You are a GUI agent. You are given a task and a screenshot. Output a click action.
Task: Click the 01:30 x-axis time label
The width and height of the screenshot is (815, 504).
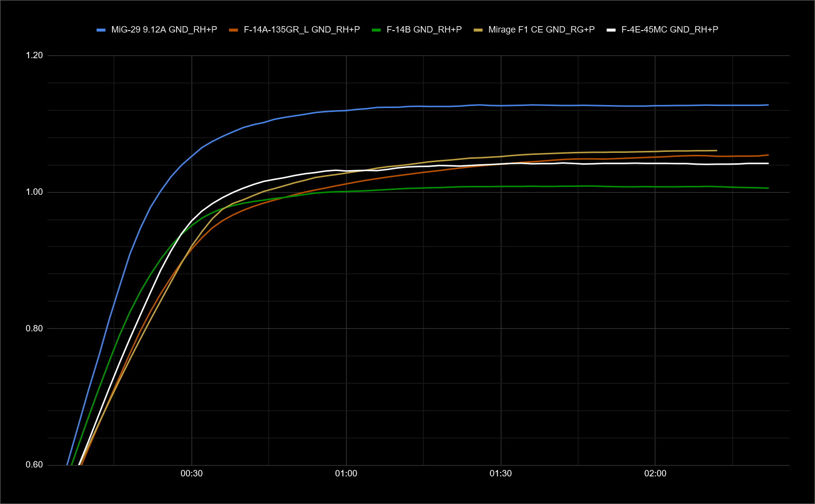[500, 473]
